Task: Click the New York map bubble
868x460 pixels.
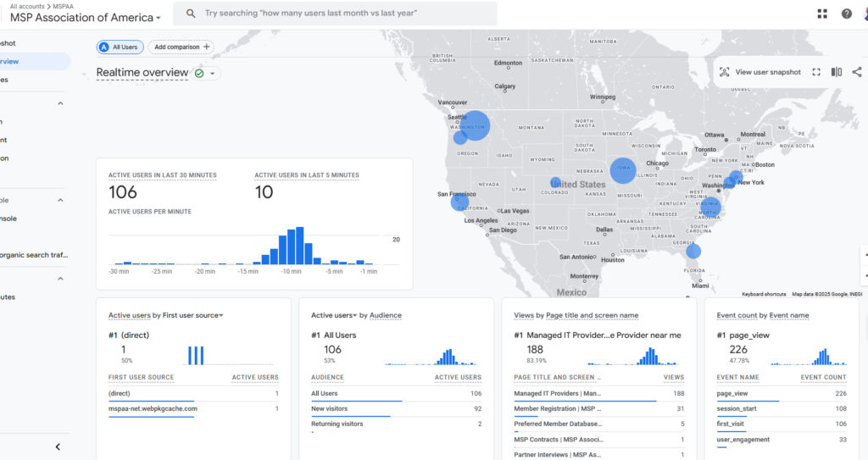Action: coord(736,178)
